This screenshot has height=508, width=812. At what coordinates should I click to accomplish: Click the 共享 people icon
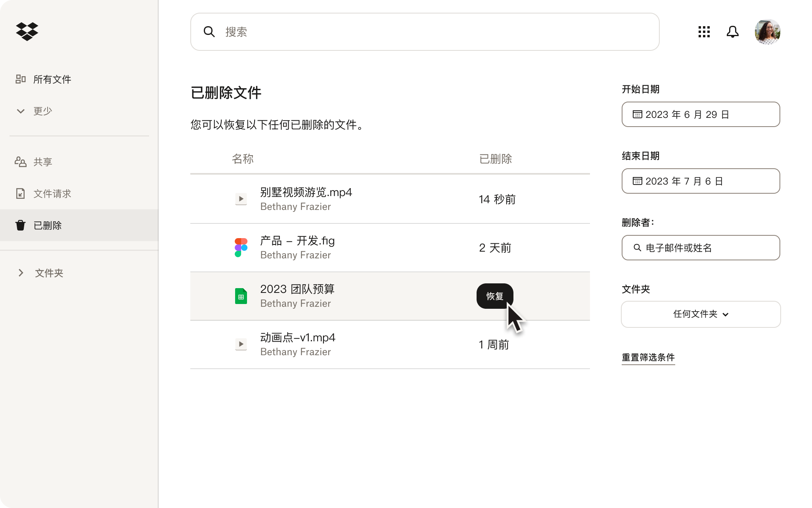pos(21,162)
